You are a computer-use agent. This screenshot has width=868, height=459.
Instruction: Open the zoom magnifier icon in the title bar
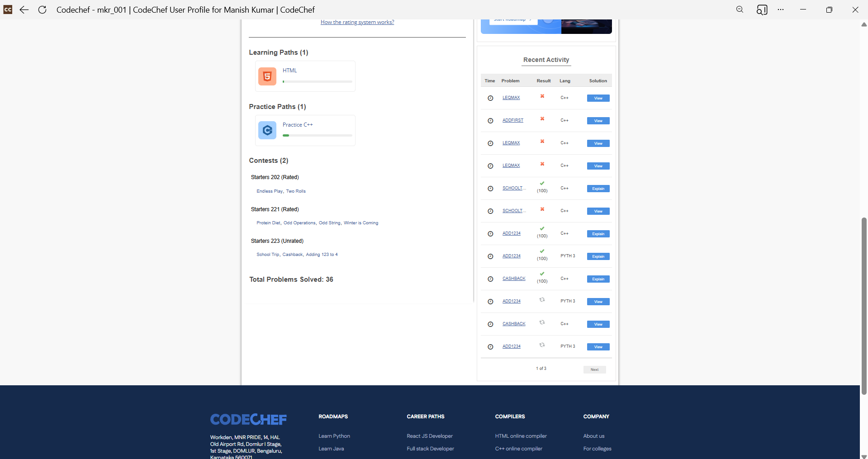740,9
